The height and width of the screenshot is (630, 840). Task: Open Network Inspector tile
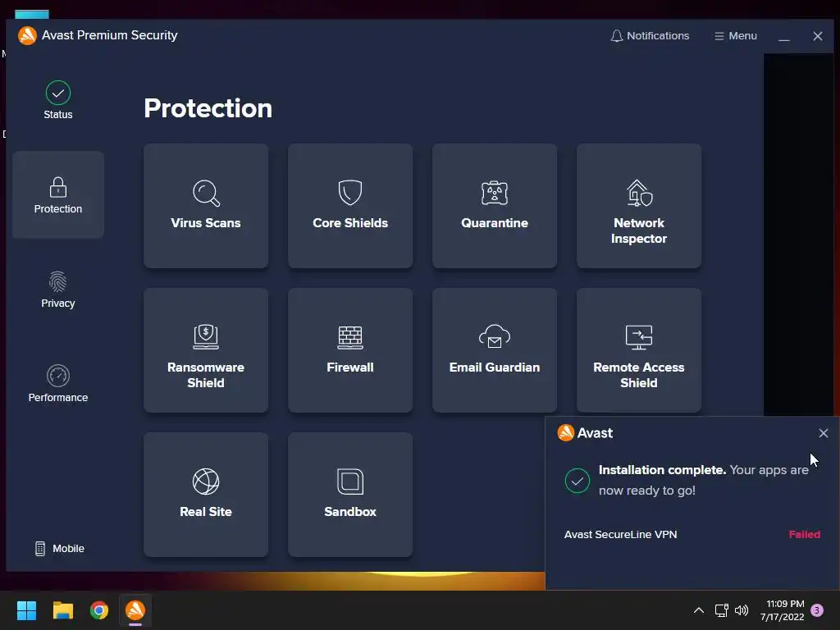click(639, 206)
